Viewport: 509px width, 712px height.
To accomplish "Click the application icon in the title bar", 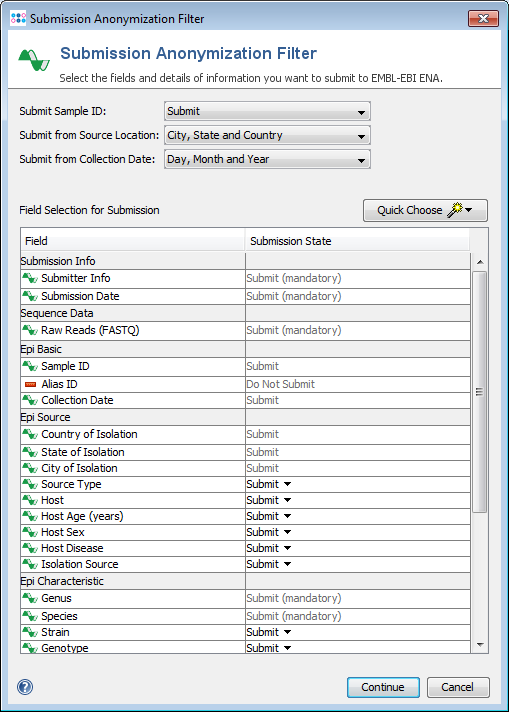I will coord(18,19).
